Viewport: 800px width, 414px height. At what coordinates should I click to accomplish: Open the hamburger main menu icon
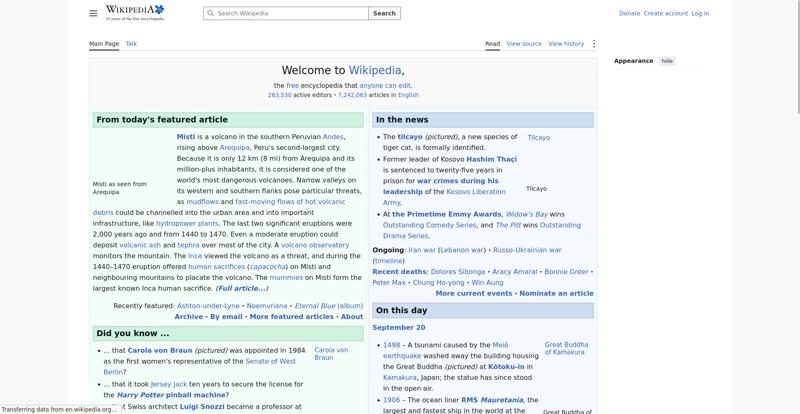click(x=93, y=13)
